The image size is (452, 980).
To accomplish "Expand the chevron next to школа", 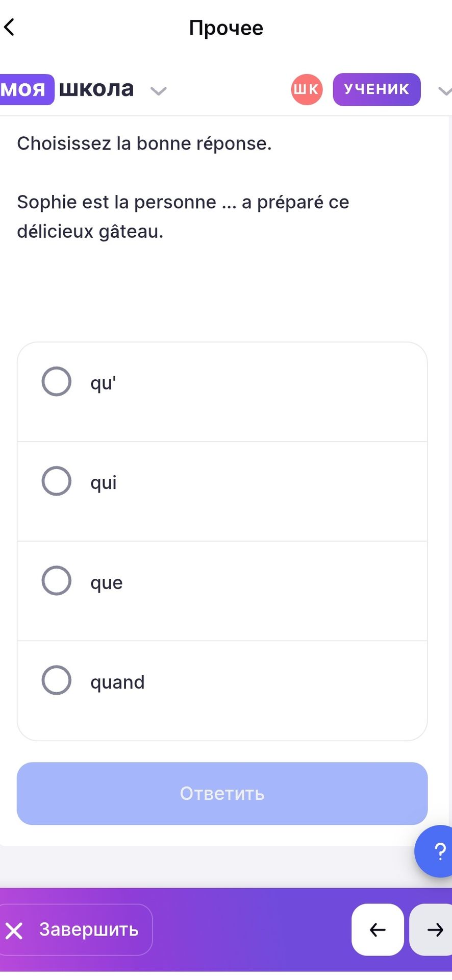I will pyautogui.click(x=159, y=91).
